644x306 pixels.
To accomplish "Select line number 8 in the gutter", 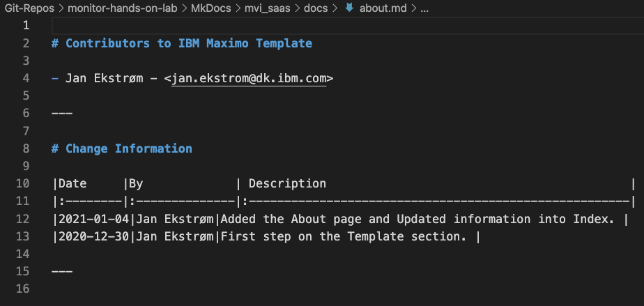I will 26,148.
